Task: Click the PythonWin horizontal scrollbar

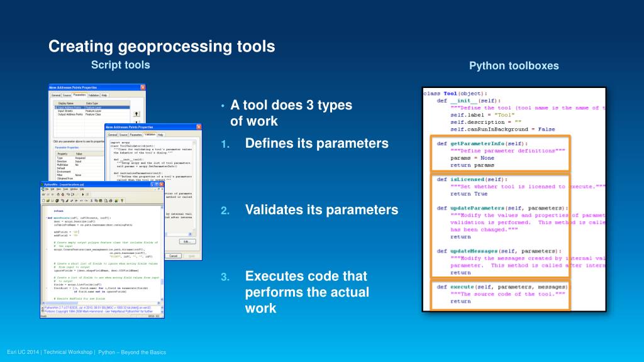Action: [x=101, y=304]
